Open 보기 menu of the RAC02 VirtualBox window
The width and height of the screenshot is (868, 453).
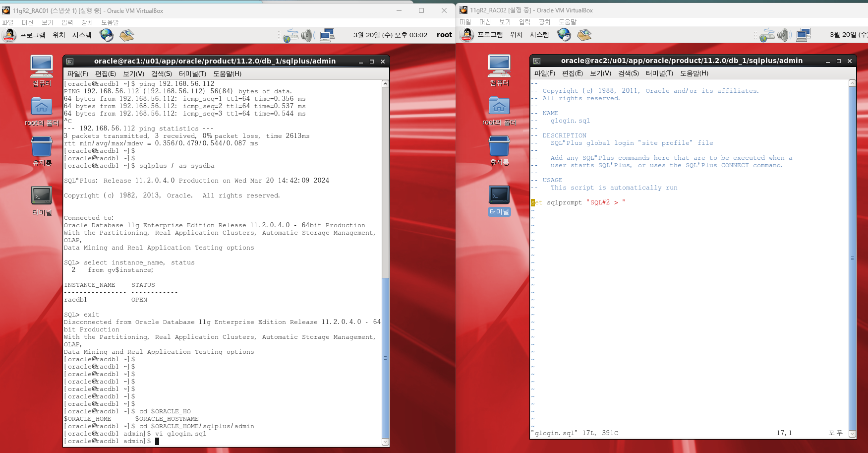[505, 22]
